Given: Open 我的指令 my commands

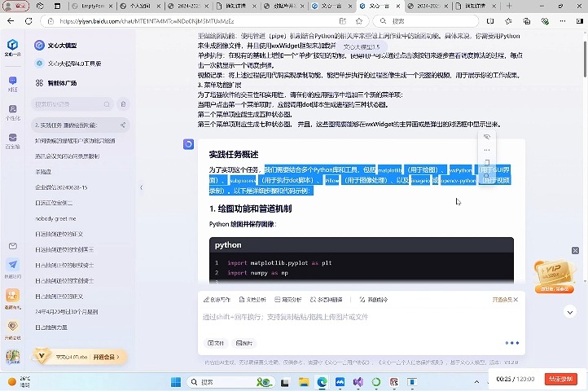Looking at the screenshot, I should click(374, 300).
